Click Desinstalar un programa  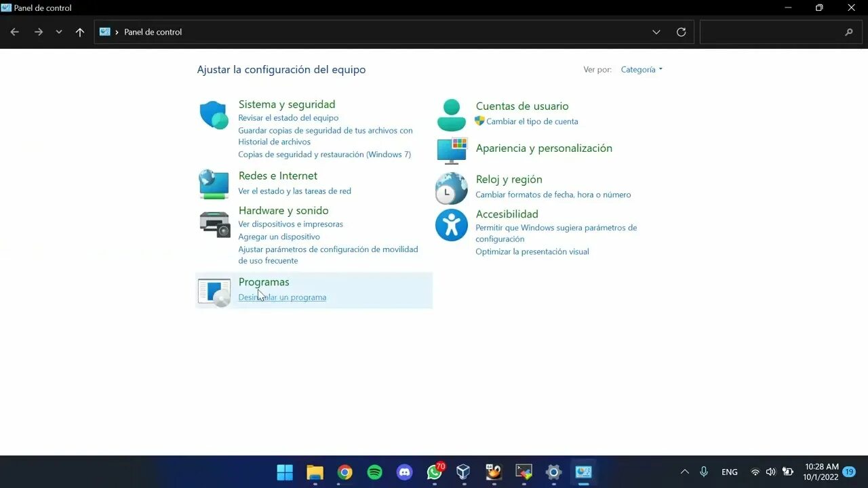coord(282,298)
